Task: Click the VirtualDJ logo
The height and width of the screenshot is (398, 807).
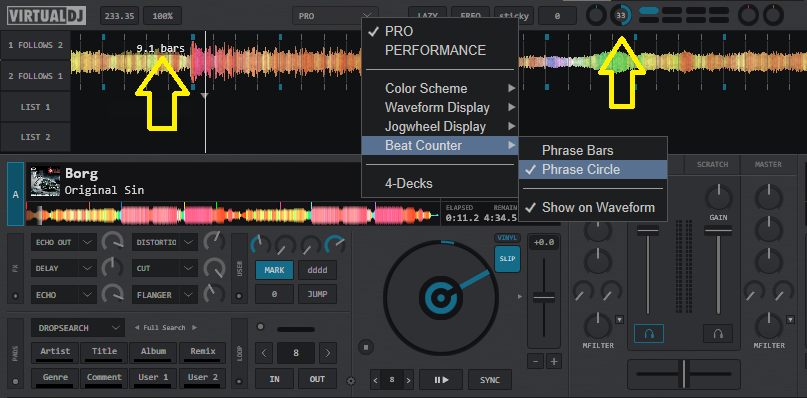Action: [x=46, y=15]
